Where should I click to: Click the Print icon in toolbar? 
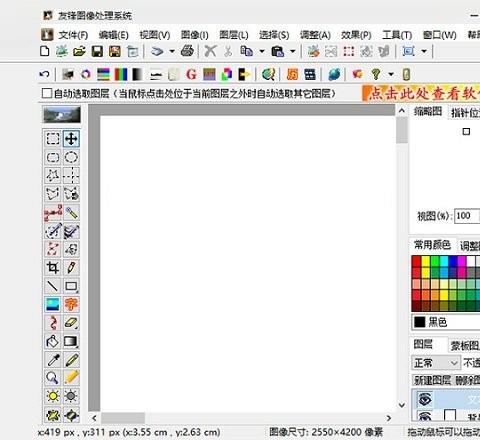pyautogui.click(x=187, y=51)
